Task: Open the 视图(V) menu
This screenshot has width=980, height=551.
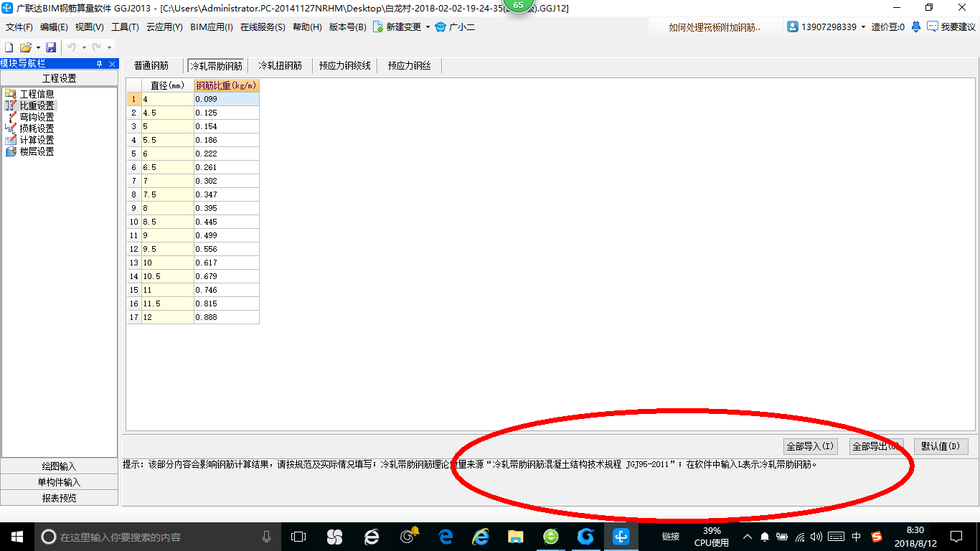Action: (89, 27)
